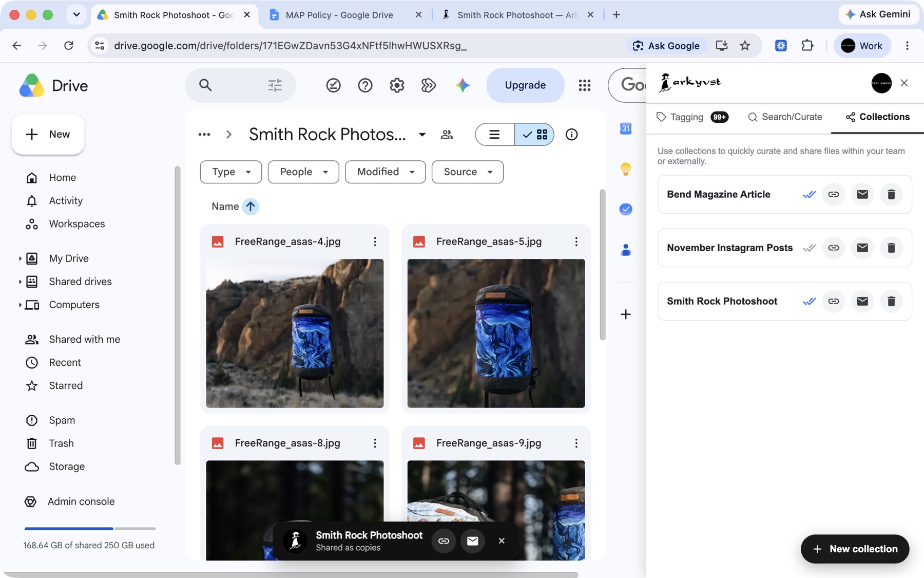
Task: Switch to grid layout view
Action: click(534, 135)
